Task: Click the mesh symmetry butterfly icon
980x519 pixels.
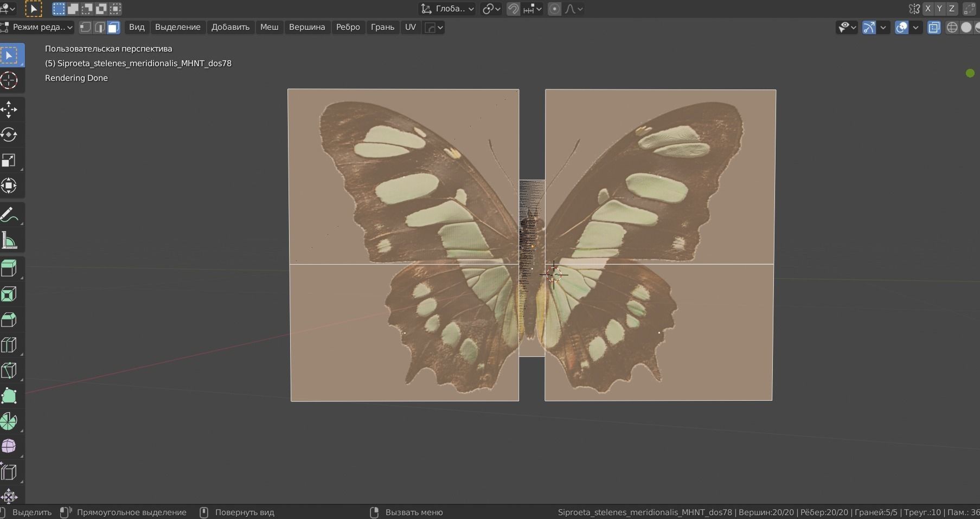Action: (x=915, y=9)
